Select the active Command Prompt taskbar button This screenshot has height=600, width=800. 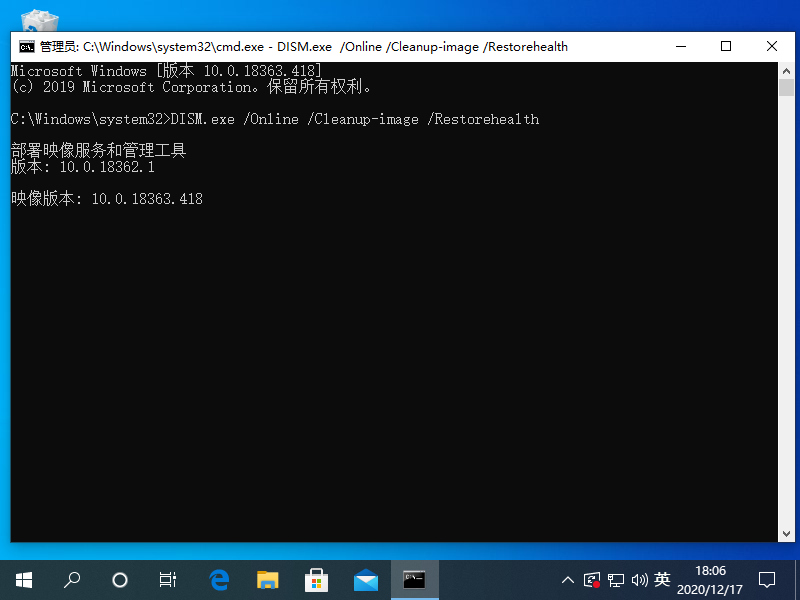[414, 579]
